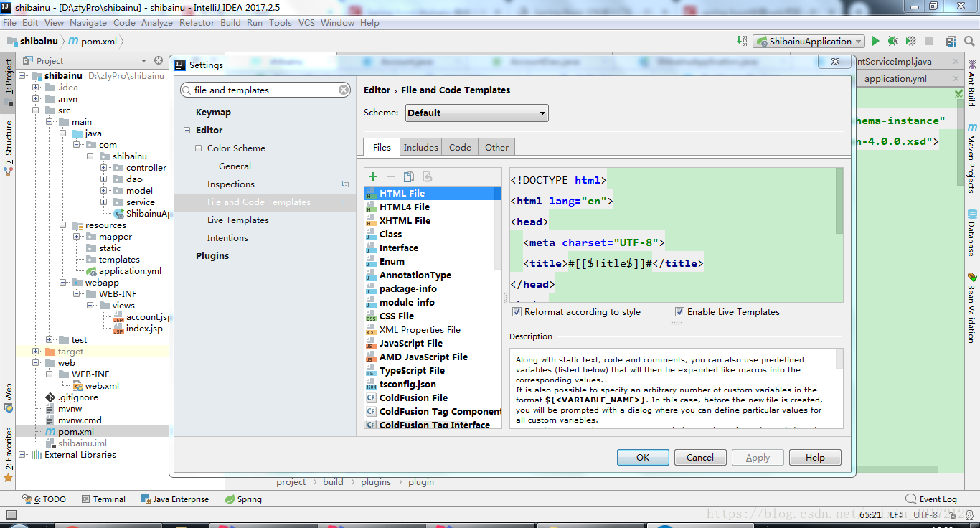Open the Project Structure icon
Viewport: 980px width, 528px height.
[951, 42]
